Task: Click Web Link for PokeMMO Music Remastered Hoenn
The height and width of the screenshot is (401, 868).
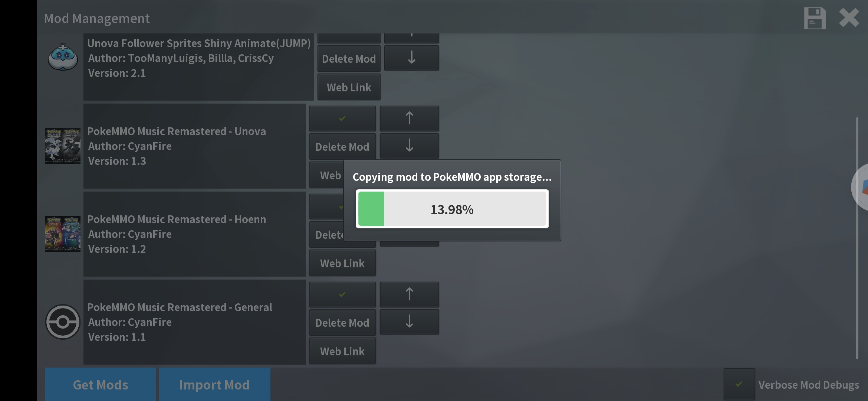Action: (x=342, y=263)
